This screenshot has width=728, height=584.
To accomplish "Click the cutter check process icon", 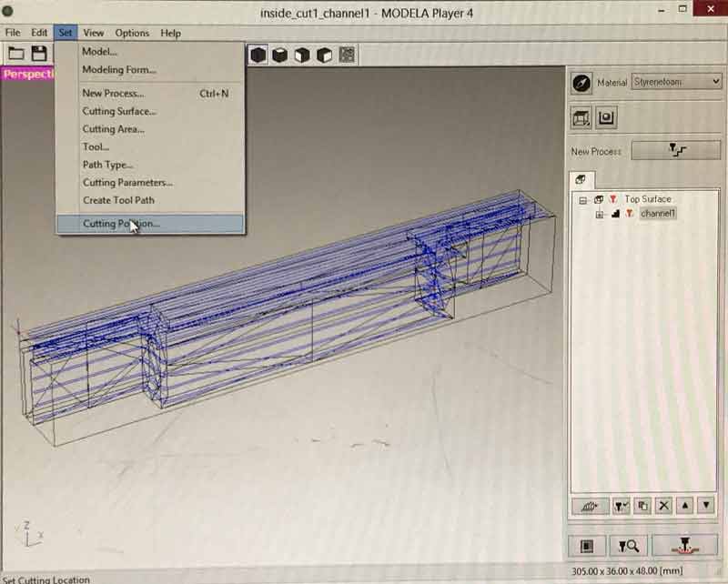I will tap(622, 506).
